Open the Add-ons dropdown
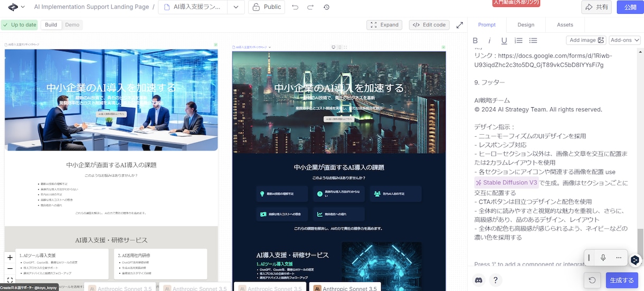The image size is (644, 291). (624, 40)
